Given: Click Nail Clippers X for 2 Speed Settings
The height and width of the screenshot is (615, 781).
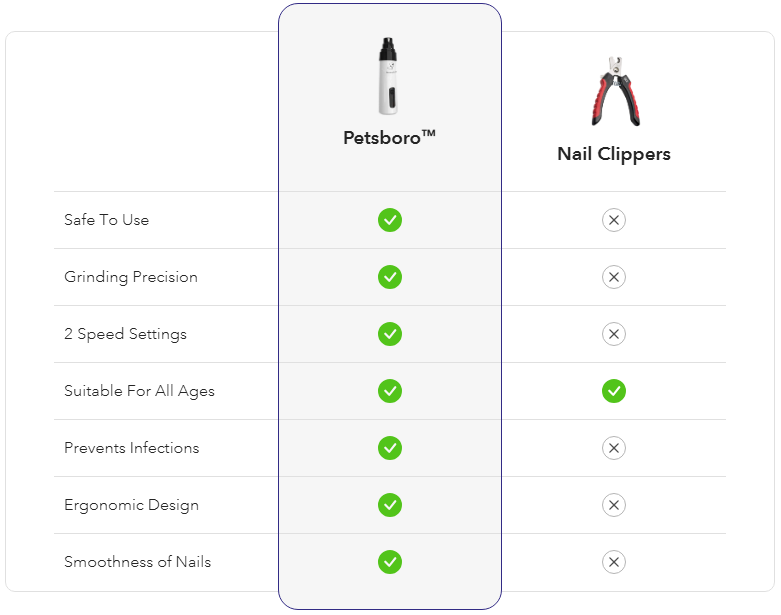Looking at the screenshot, I should tap(614, 334).
